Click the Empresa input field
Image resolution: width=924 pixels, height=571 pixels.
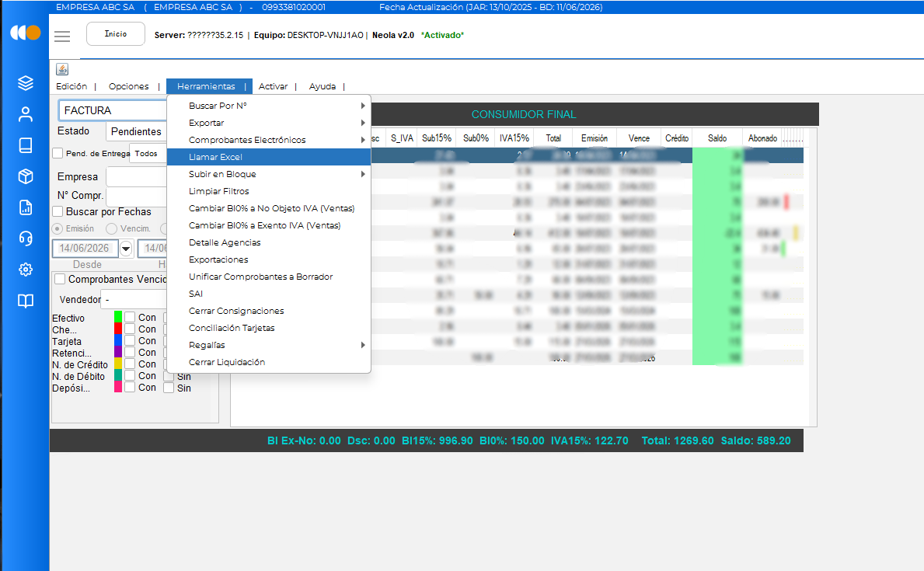point(137,177)
